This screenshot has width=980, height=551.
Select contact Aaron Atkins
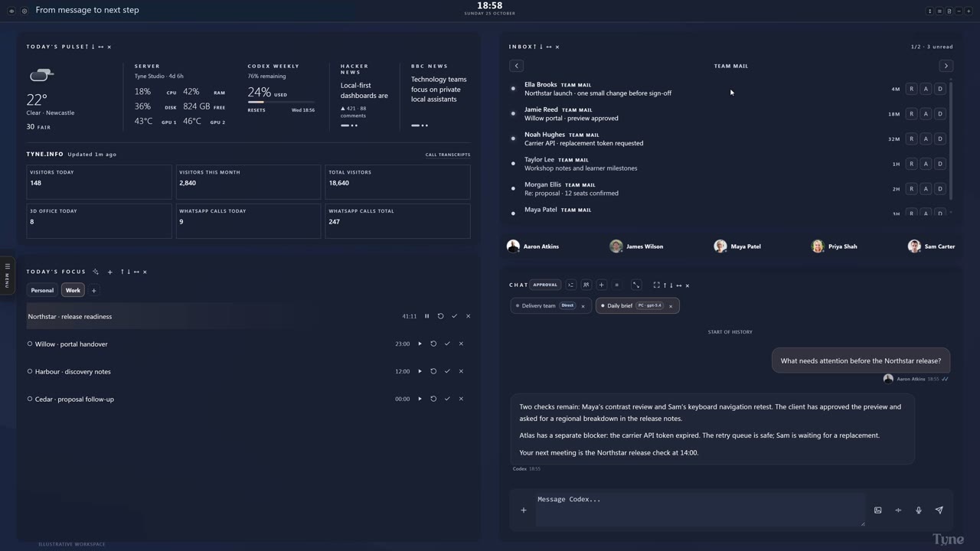pos(533,246)
